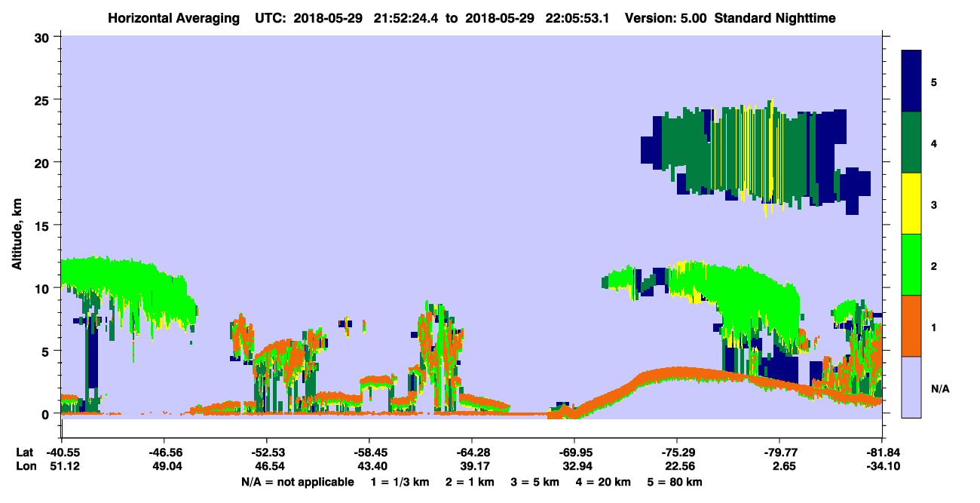Click longitude value -34.10
The image size is (980, 503).
[x=882, y=467]
